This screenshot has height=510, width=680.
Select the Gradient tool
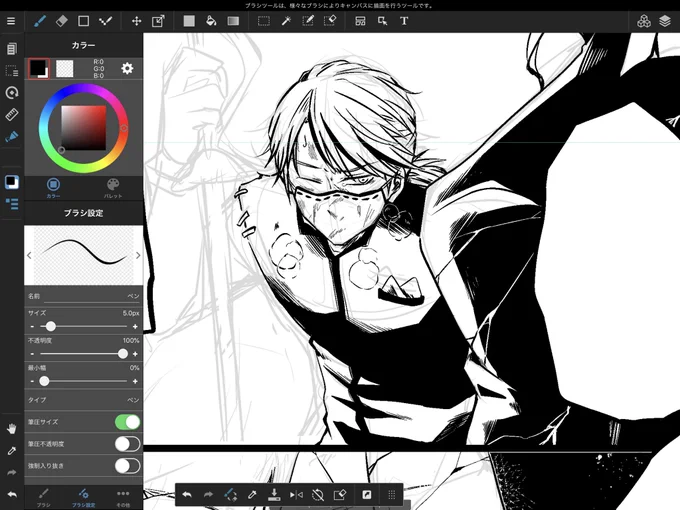pos(233,21)
